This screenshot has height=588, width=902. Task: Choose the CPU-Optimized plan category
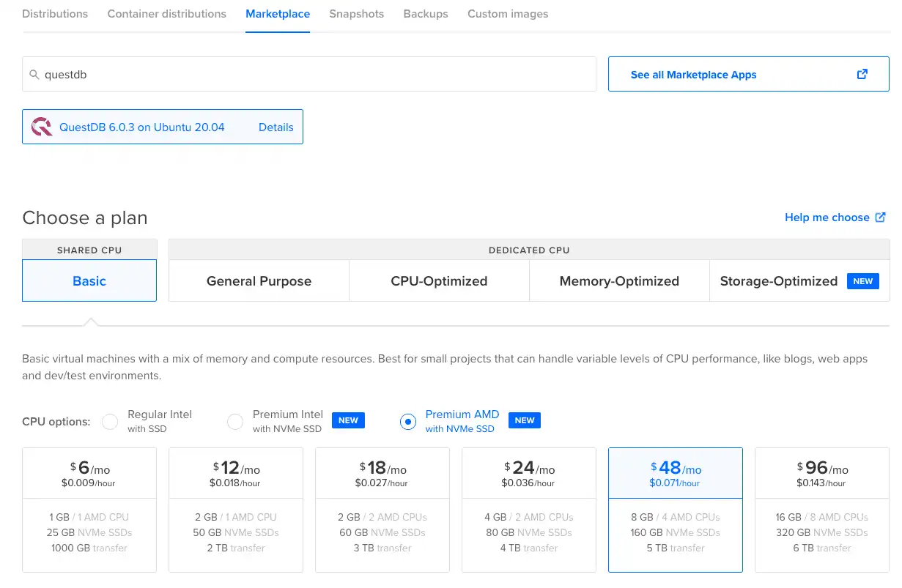coord(438,280)
